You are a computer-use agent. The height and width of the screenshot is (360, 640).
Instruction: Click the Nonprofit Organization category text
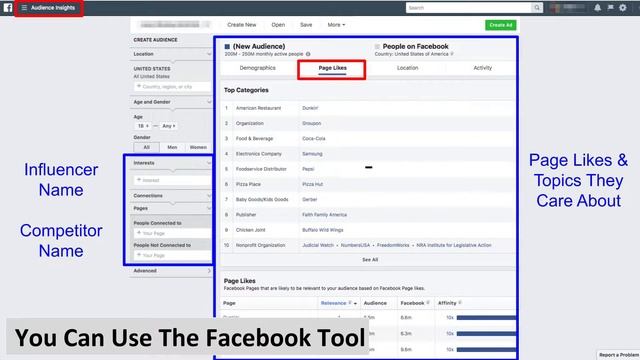coord(260,245)
